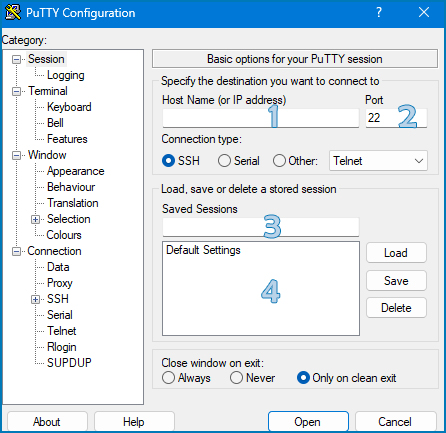Expand the SSH tree node
Screen dimensions: 446x433
click(x=35, y=299)
